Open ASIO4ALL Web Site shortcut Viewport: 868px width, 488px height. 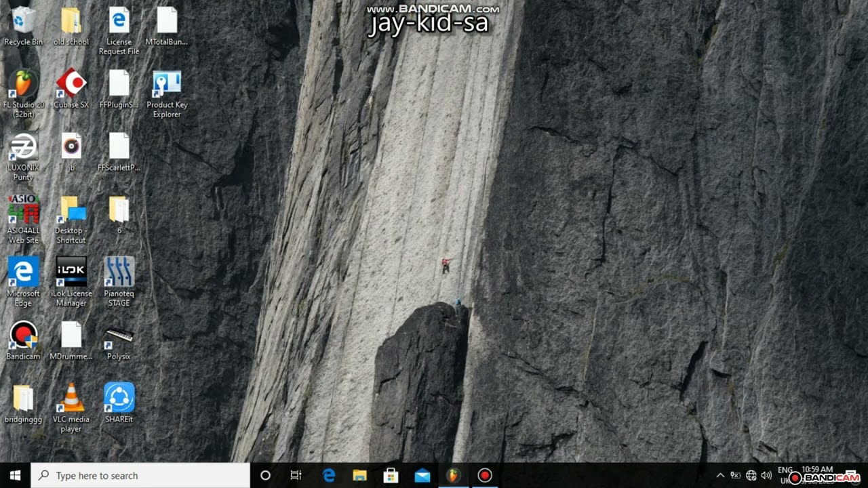coord(23,220)
